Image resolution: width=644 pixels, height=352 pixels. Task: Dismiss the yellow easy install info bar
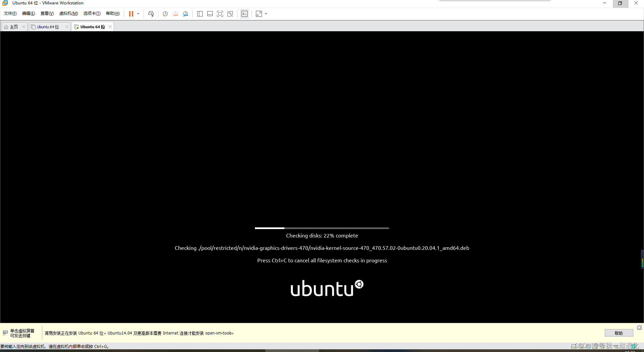tap(639, 327)
